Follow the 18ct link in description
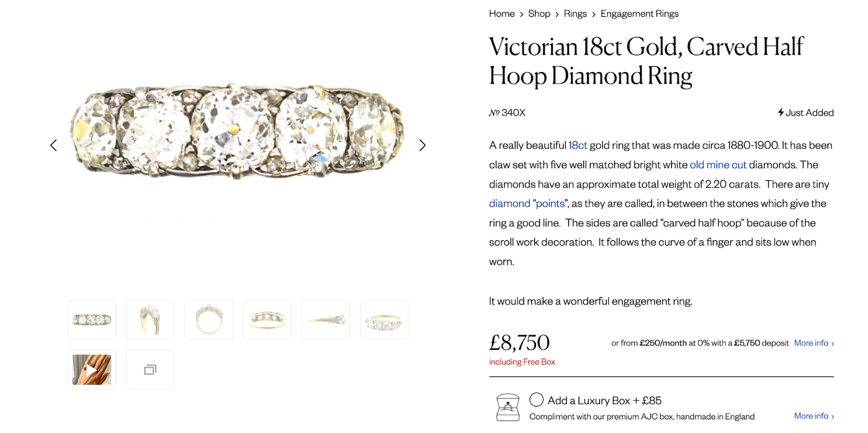 pos(578,145)
